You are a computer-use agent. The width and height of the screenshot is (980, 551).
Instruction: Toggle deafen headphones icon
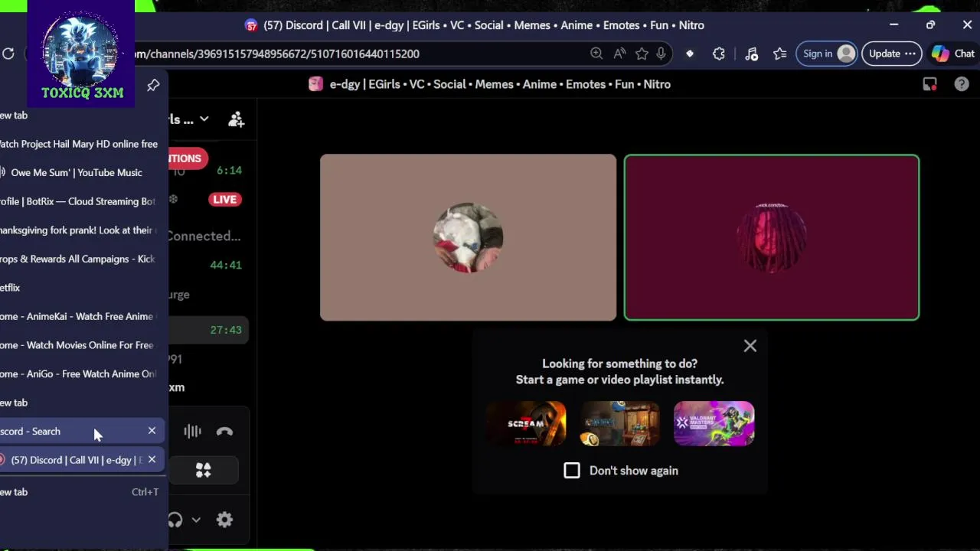175,520
